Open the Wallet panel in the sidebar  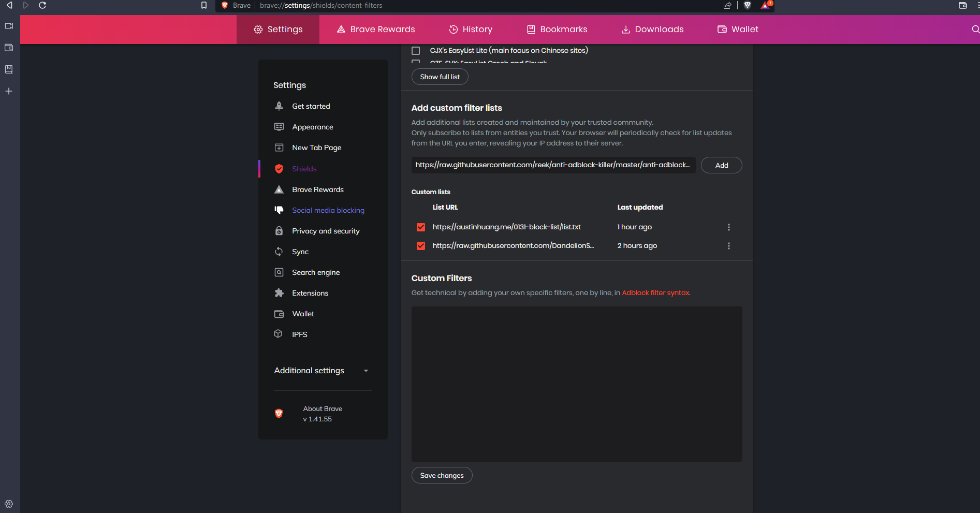coord(9,48)
